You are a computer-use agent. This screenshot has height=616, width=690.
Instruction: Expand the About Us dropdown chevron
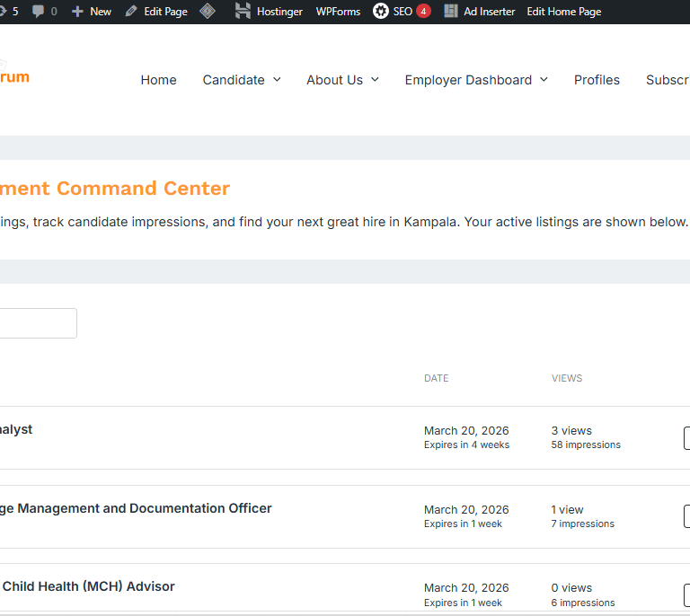[375, 80]
